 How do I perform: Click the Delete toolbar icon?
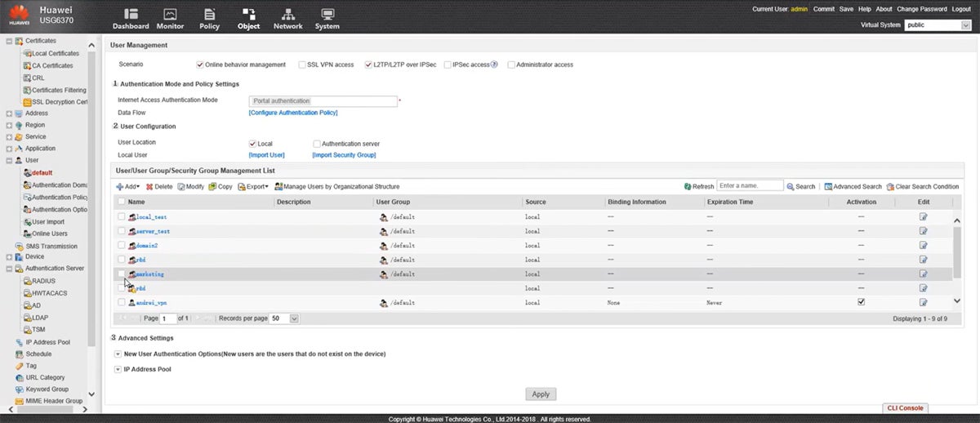click(x=150, y=187)
